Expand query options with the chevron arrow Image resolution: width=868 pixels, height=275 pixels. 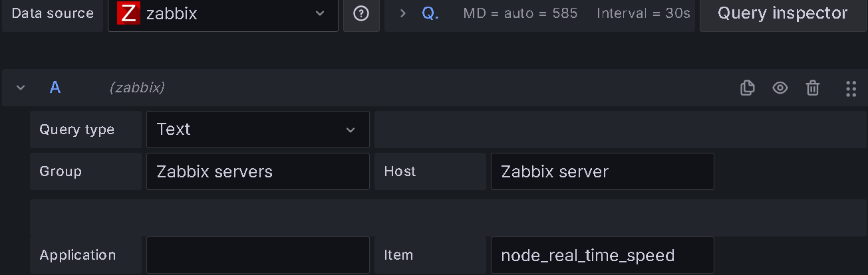pos(402,13)
